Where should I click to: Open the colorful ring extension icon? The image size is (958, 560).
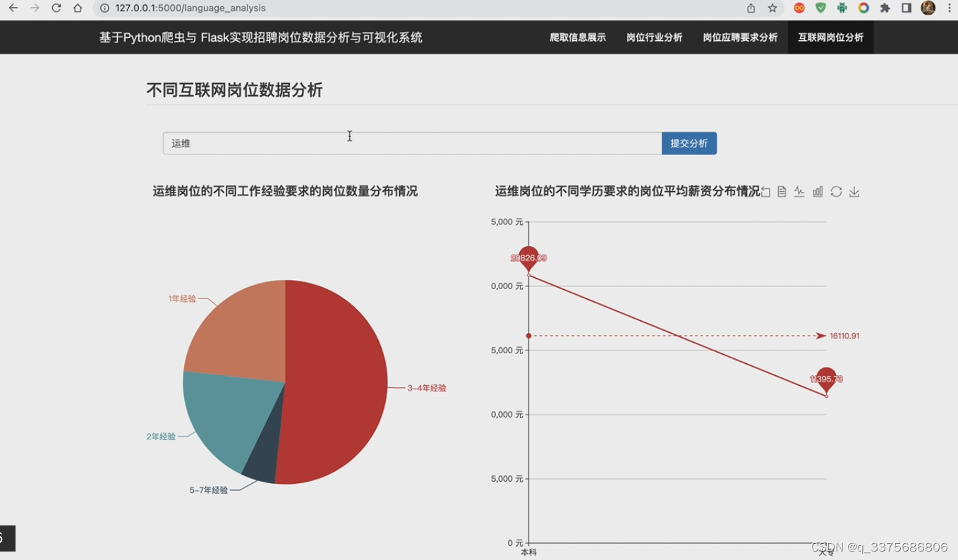pos(863,8)
